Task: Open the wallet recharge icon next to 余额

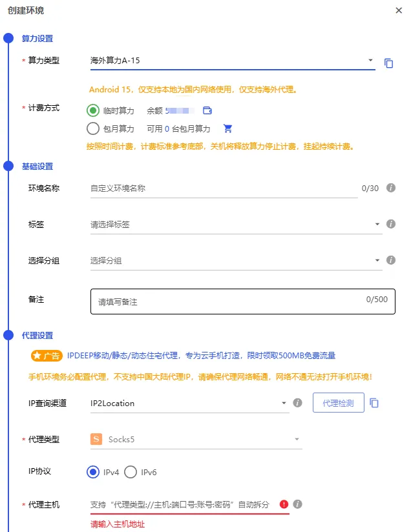Action: [x=207, y=110]
